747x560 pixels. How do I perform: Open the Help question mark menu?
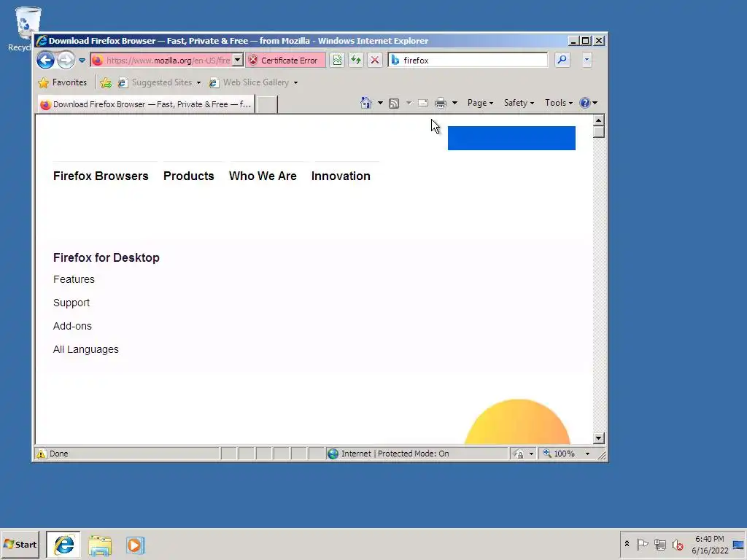click(589, 103)
